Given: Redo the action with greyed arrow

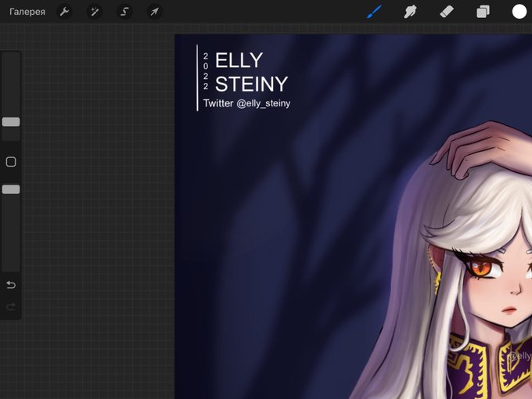Looking at the screenshot, I should 11,307.
